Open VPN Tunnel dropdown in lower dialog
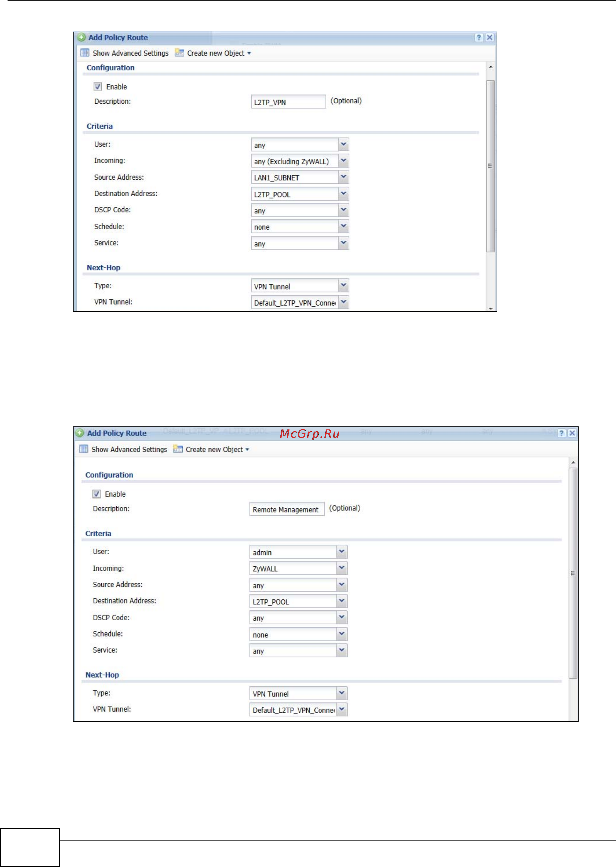The width and height of the screenshot is (616, 867). 342,710
